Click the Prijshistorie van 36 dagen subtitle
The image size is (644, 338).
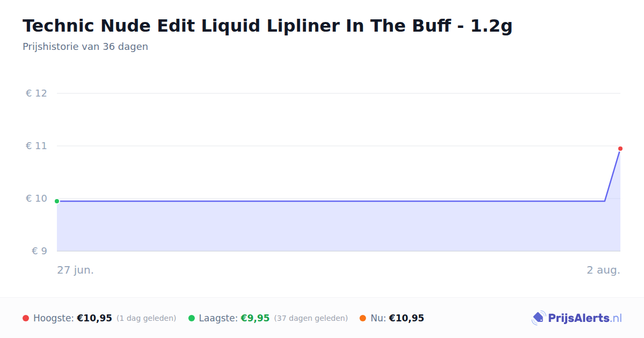(x=85, y=47)
